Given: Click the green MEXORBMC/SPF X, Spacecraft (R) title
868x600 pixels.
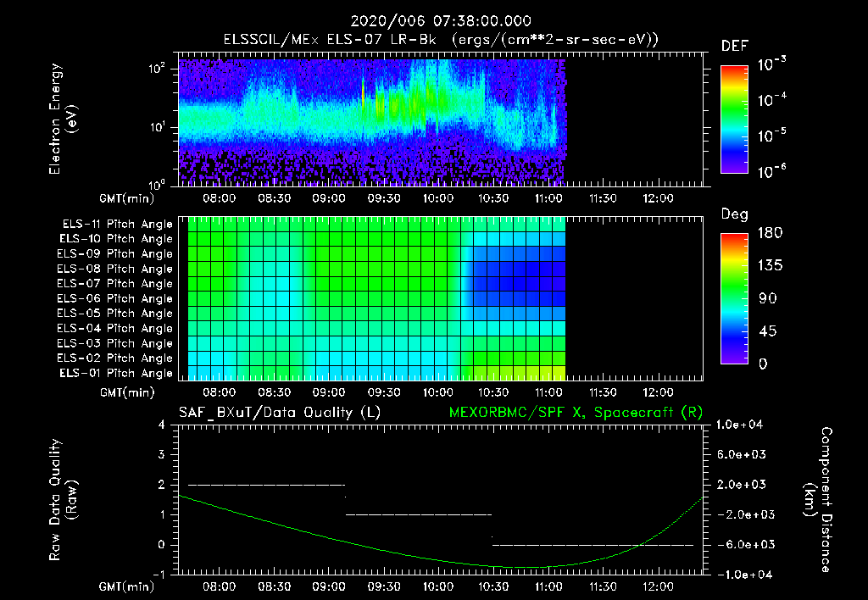Looking at the screenshot, I should (x=576, y=413).
